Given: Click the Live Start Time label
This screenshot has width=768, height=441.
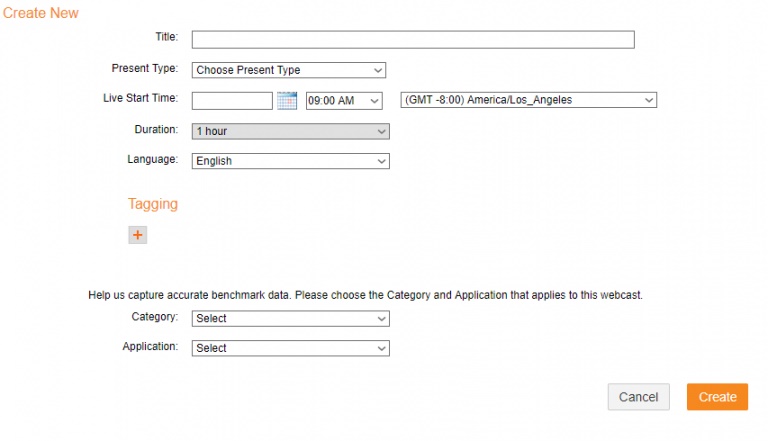Looking at the screenshot, I should (x=140, y=98).
